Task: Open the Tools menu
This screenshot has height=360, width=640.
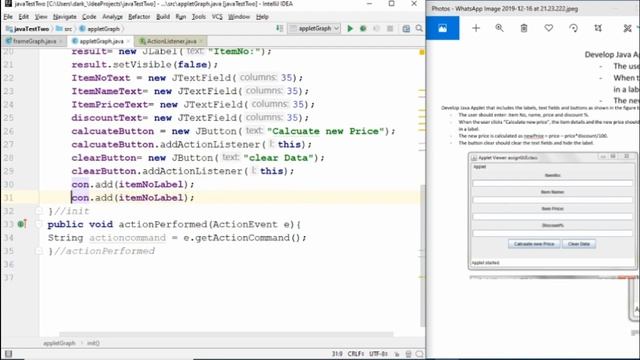Action: coord(199,17)
